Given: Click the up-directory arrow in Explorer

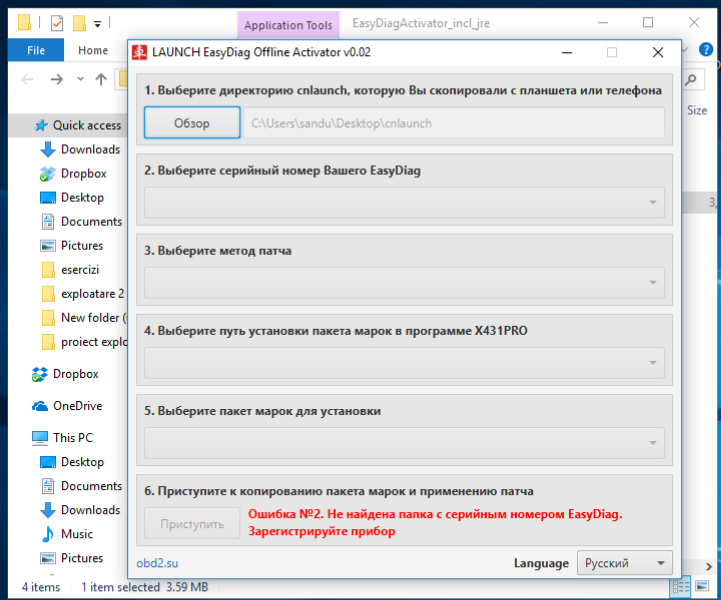Looking at the screenshot, I should [x=101, y=79].
